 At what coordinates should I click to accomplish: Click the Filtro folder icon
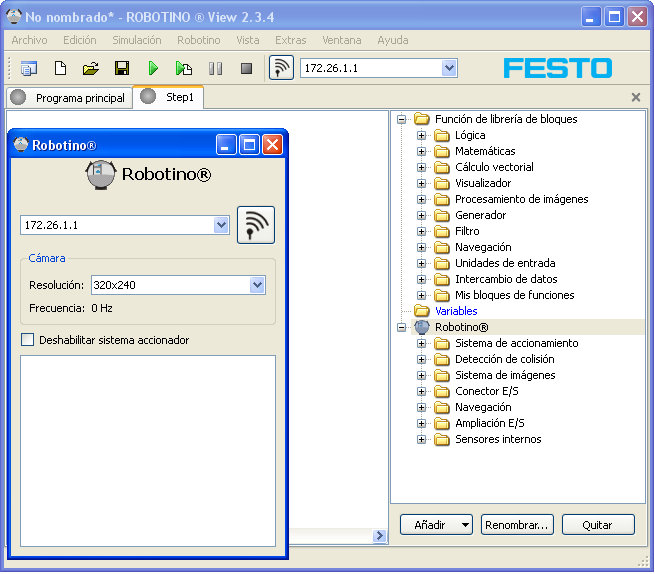(442, 231)
